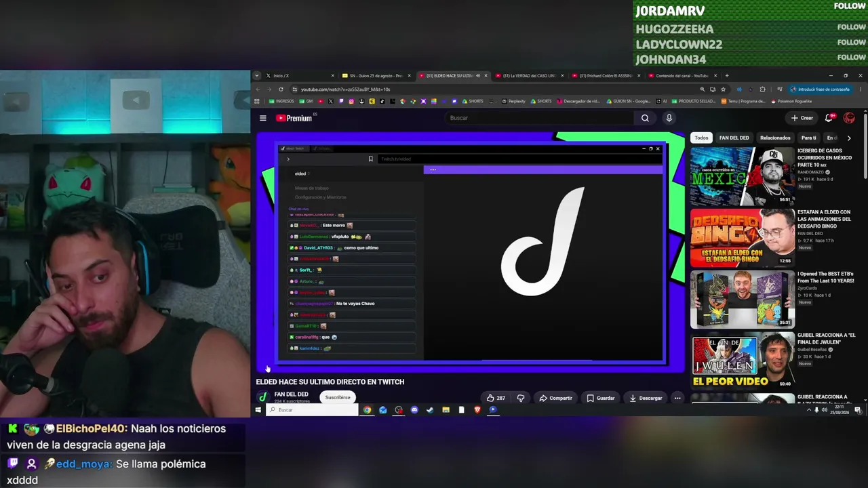Close the Inicio / X tab
This screenshot has width=868, height=488.
(332, 76)
